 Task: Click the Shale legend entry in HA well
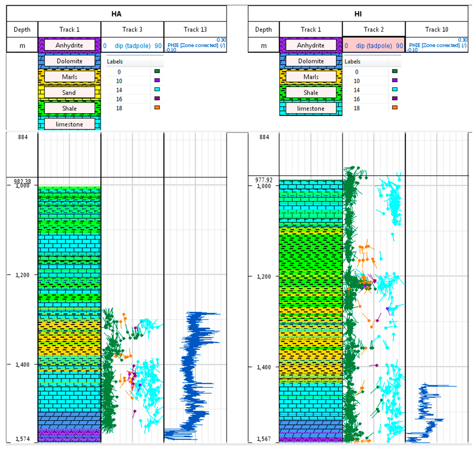69,108
